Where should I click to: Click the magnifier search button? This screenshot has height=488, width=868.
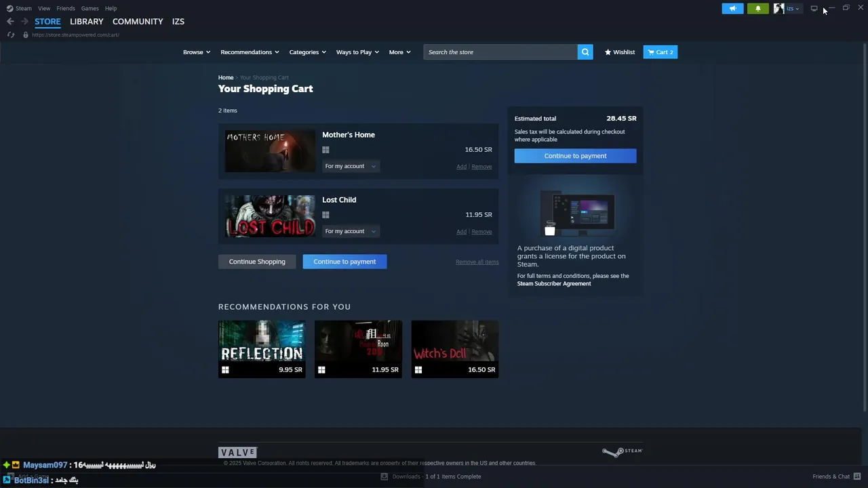pos(585,52)
